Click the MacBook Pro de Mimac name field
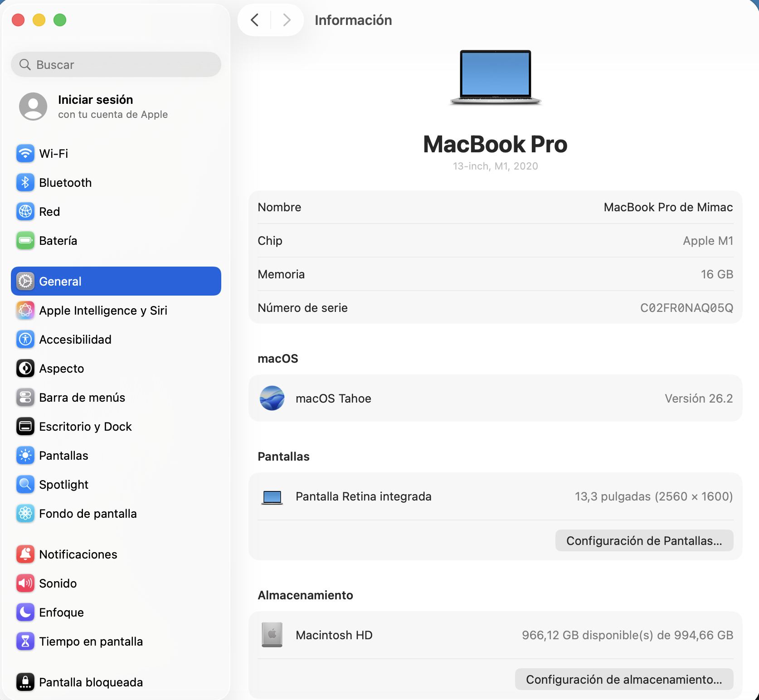This screenshot has width=759, height=700. pyautogui.click(x=668, y=207)
